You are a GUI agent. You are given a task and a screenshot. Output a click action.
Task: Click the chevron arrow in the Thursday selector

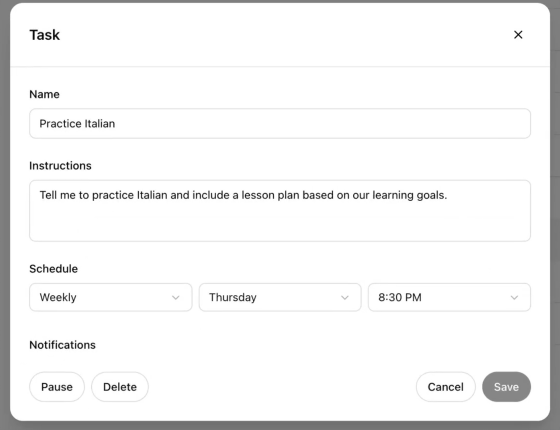coord(345,298)
